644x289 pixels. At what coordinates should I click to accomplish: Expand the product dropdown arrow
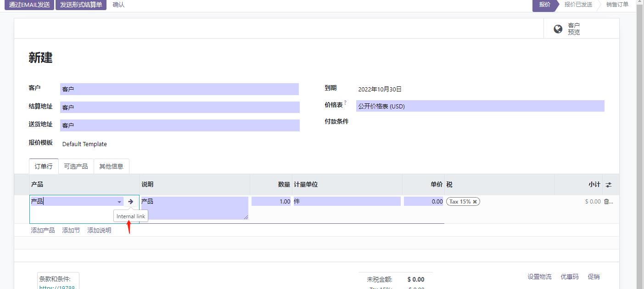(x=119, y=202)
